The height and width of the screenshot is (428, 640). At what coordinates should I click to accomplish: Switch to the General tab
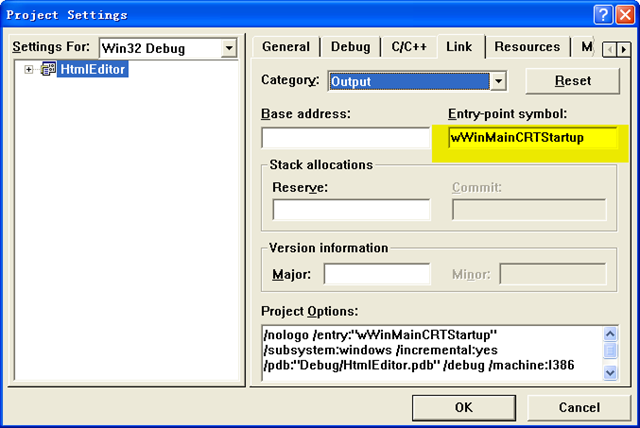pyautogui.click(x=285, y=47)
